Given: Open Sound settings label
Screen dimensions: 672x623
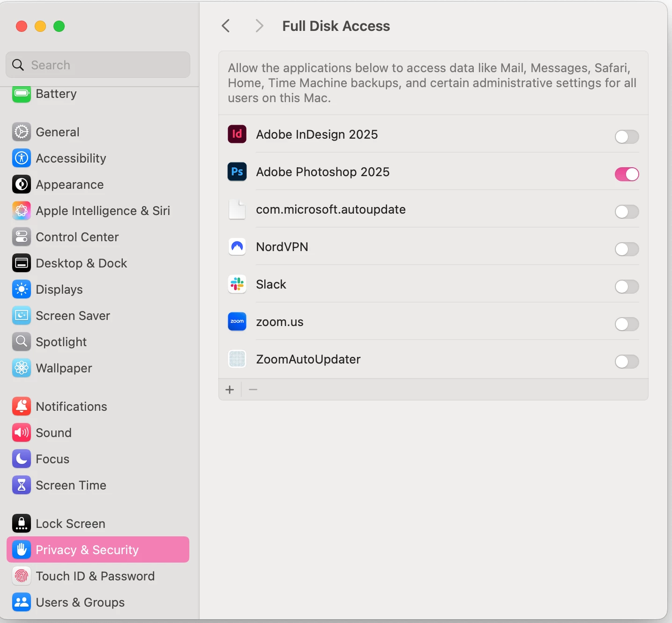Looking at the screenshot, I should click(54, 433).
